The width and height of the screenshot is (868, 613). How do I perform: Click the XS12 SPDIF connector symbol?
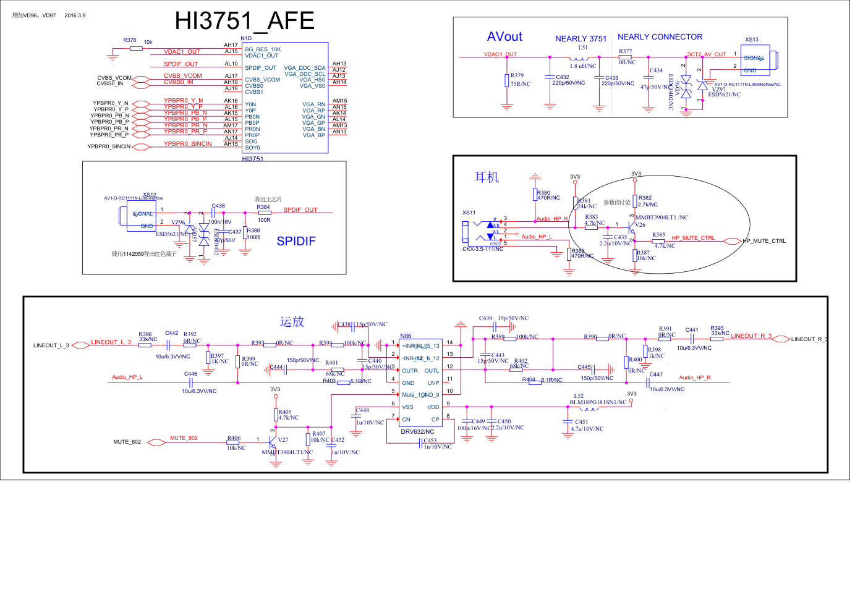point(137,216)
